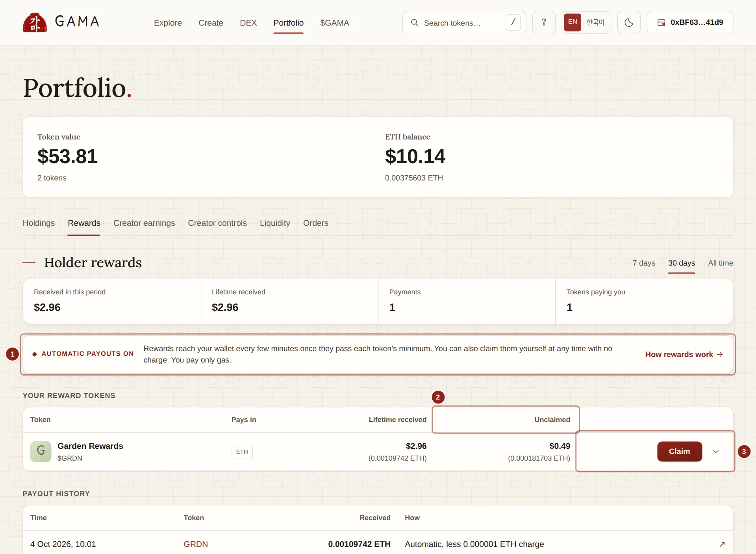Click the Time column header
This screenshot has width=756, height=554.
pyautogui.click(x=39, y=518)
